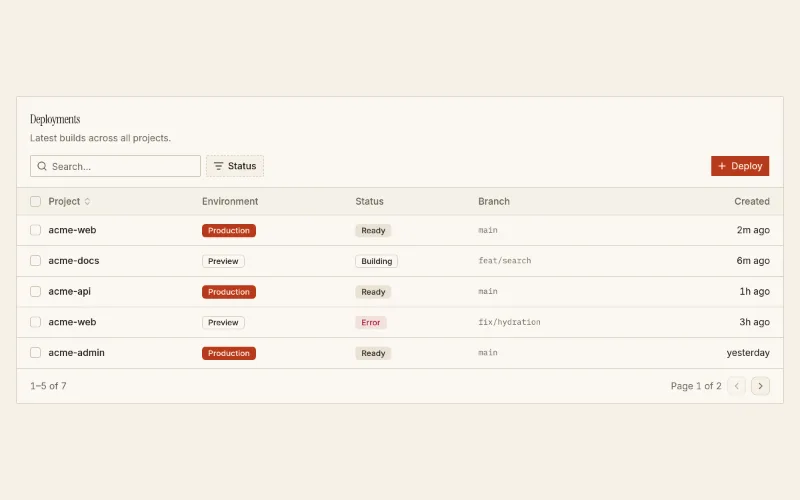Open acme-docs project name
Screen dimensions: 800x500
[74, 261]
